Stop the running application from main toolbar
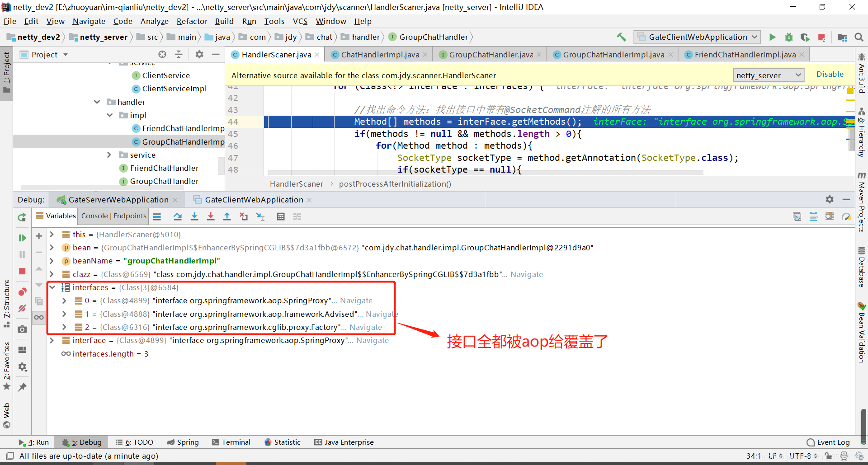Image resolution: width=868 pixels, height=465 pixels. point(821,37)
